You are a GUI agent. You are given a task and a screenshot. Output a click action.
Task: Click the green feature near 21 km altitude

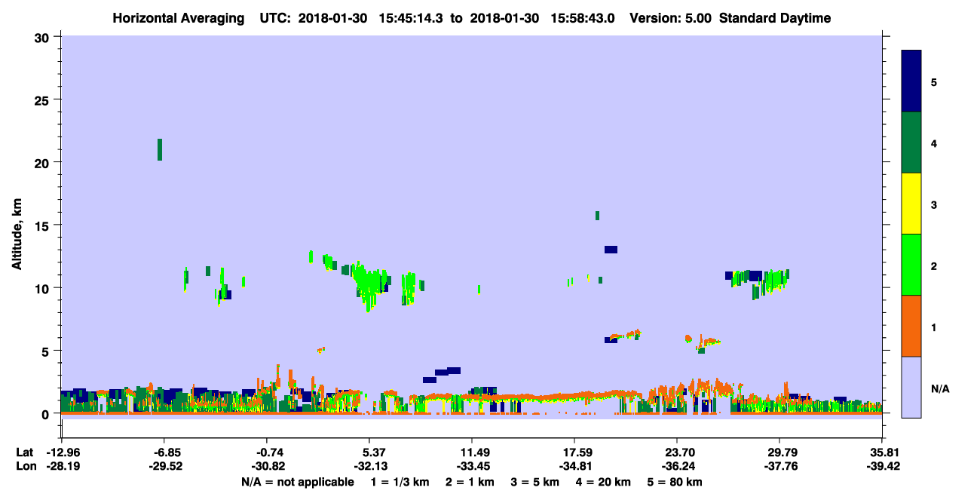[160, 149]
